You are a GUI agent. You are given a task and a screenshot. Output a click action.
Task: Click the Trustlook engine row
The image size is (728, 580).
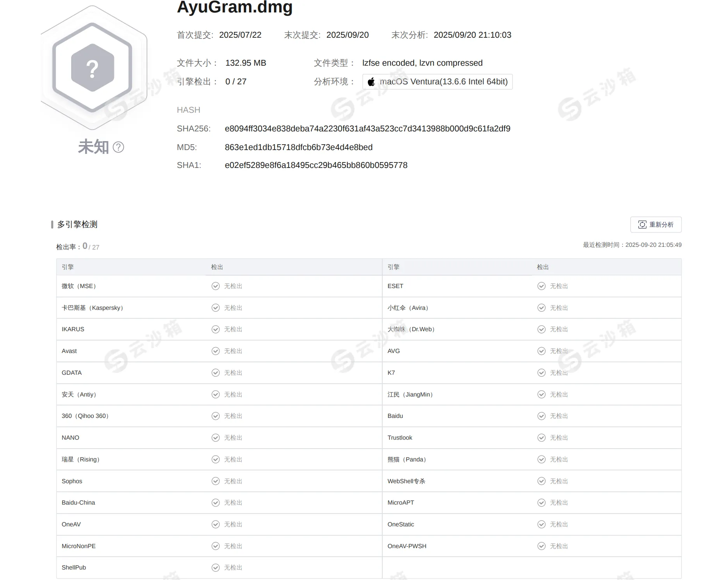532,438
